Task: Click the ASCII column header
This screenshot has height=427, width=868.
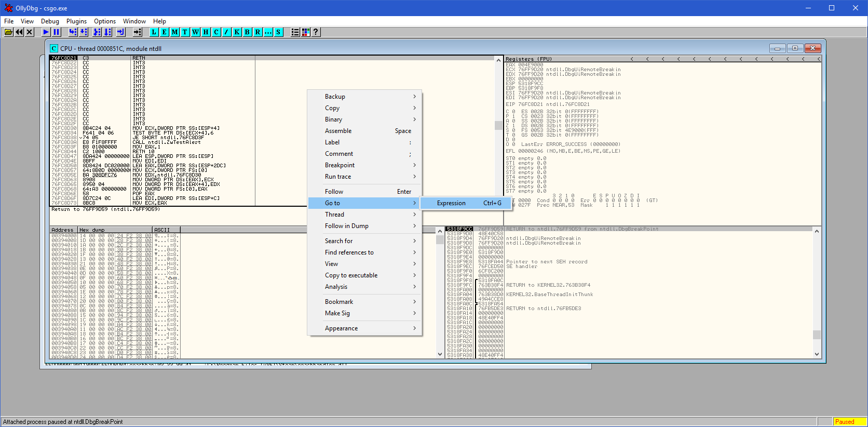Action: pyautogui.click(x=166, y=230)
